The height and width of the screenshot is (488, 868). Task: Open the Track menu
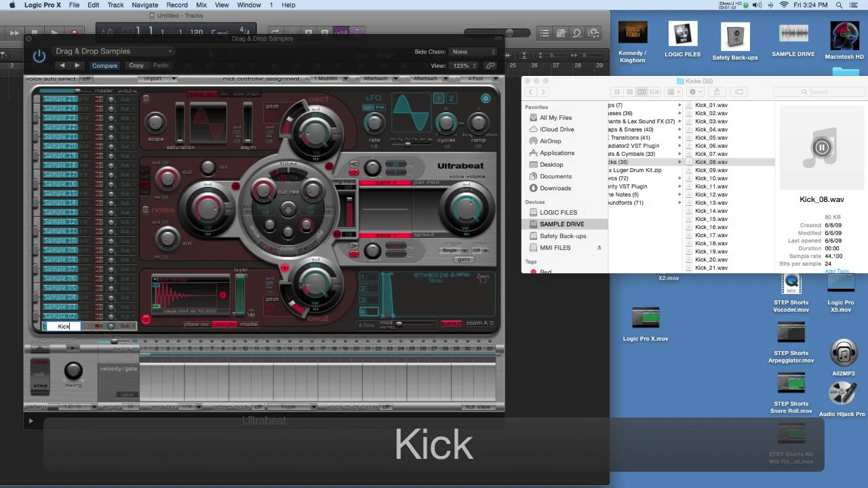115,5
